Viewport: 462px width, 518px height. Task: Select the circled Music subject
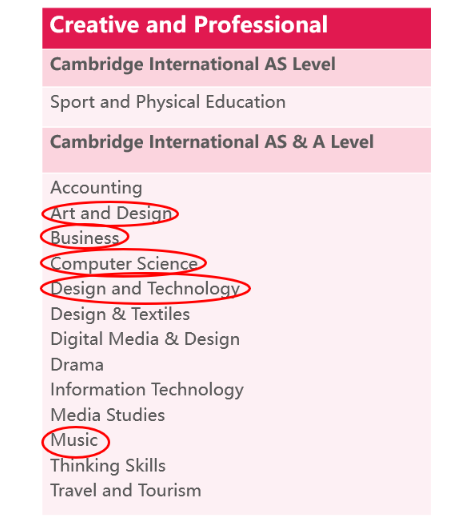[x=74, y=440]
